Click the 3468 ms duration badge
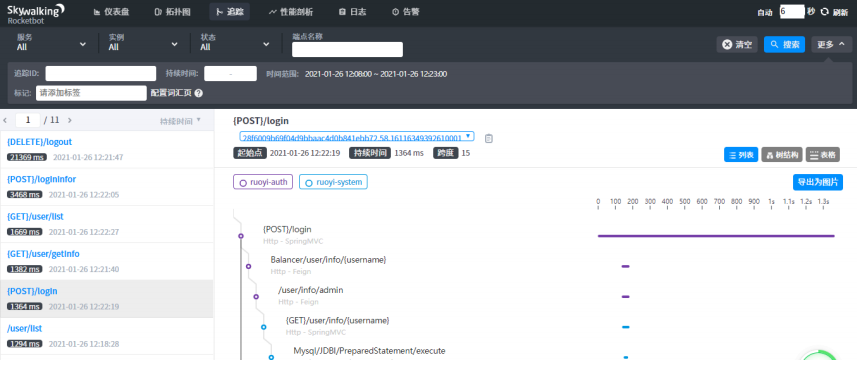This screenshot has width=857, height=368. pos(24,194)
